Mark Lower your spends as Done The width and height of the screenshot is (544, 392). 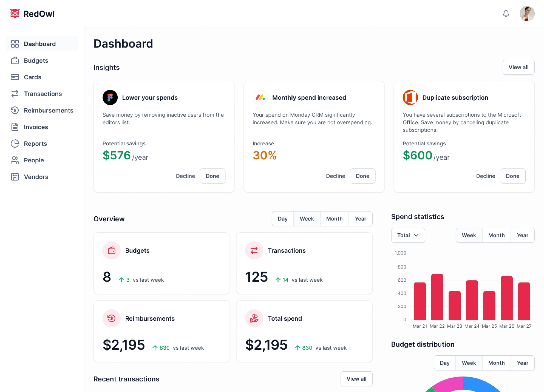tap(212, 176)
